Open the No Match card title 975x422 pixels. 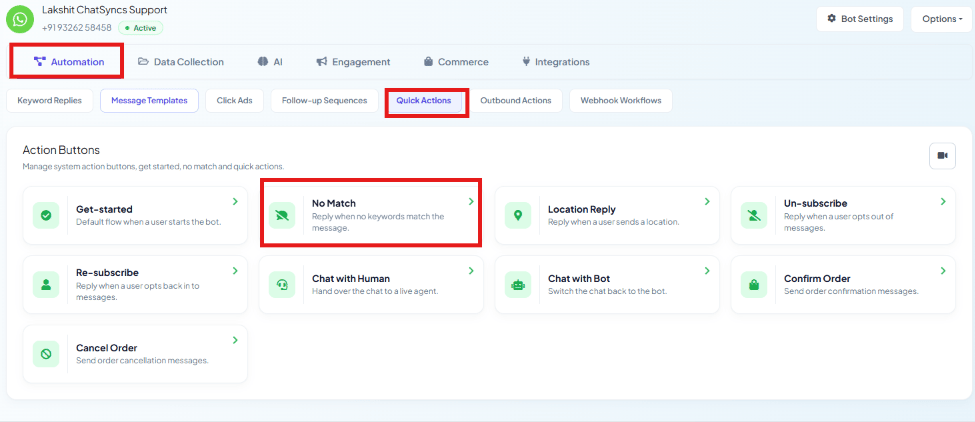pos(334,203)
